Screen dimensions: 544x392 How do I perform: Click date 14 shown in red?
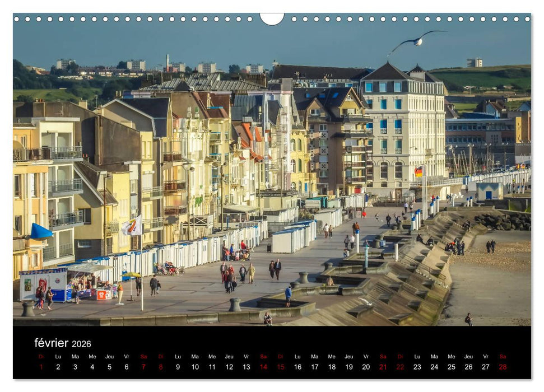pyautogui.click(x=263, y=367)
